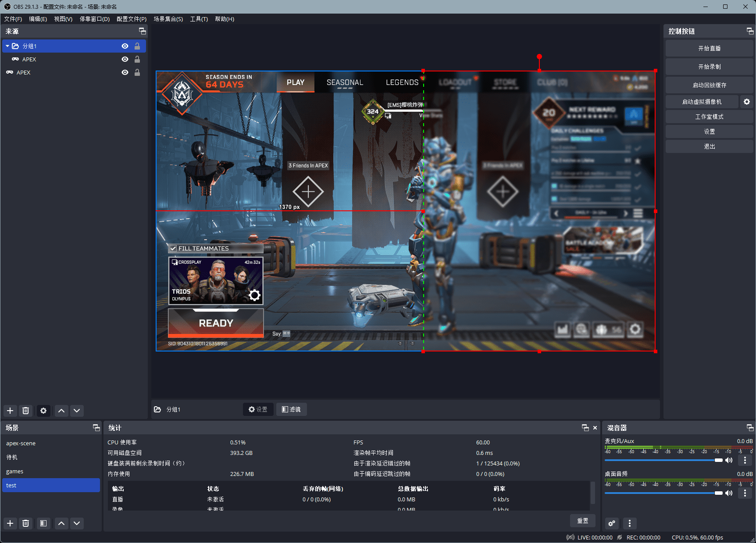Image resolution: width=756 pixels, height=543 pixels.
Task: Undock the Controls panel
Action: [x=750, y=31]
